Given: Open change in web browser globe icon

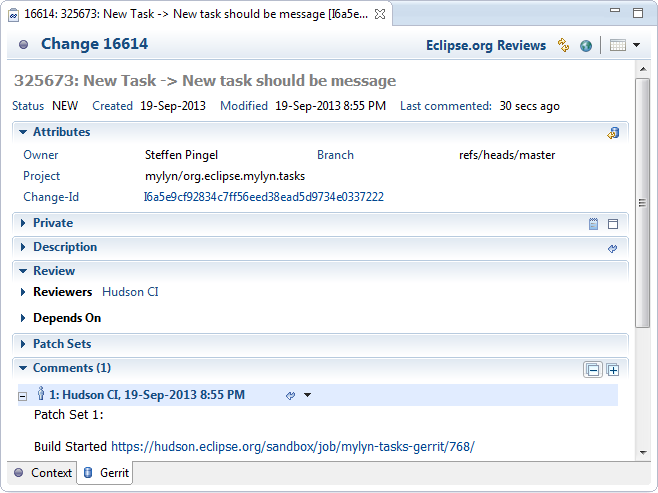Looking at the screenshot, I should [x=586, y=46].
